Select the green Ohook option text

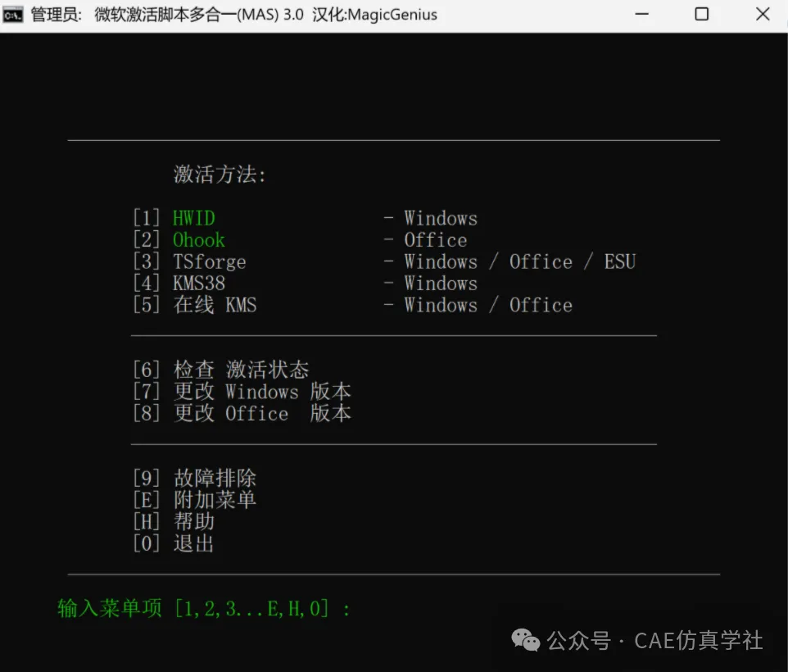click(199, 240)
